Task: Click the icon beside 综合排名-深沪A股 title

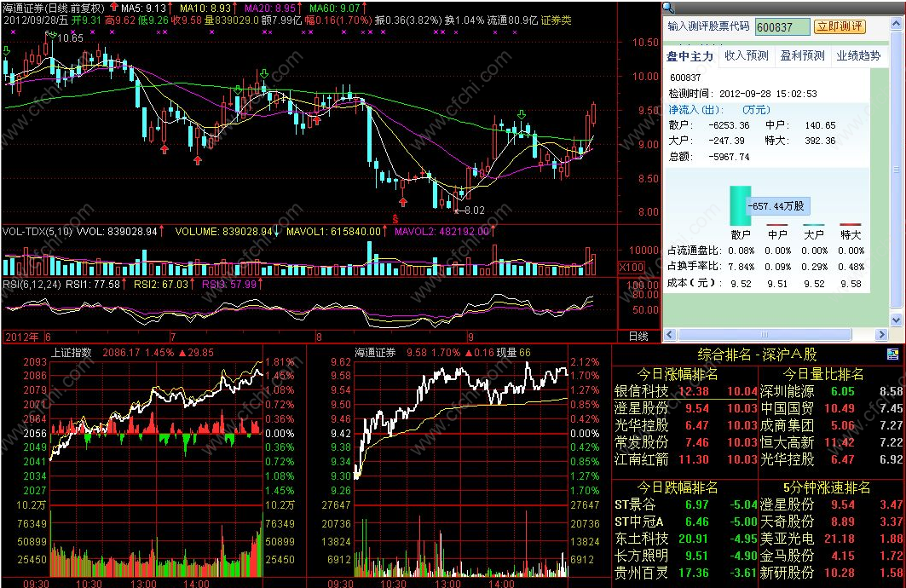Action: (892, 354)
